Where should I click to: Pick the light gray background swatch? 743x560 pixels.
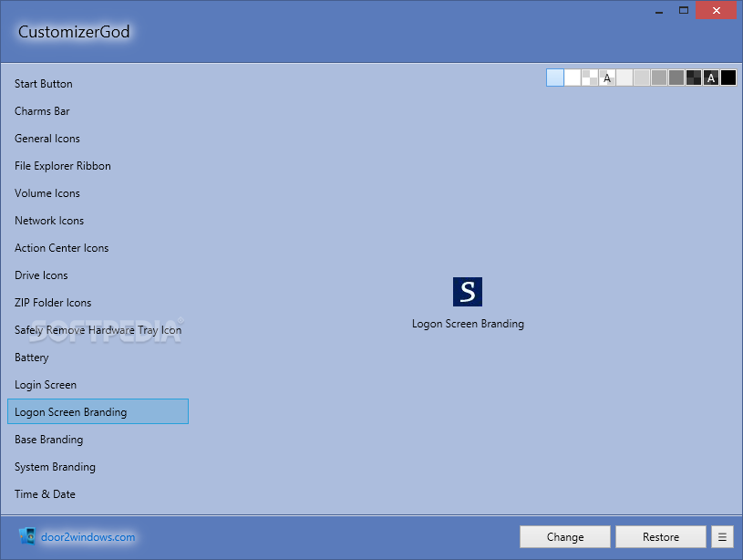tap(642, 78)
